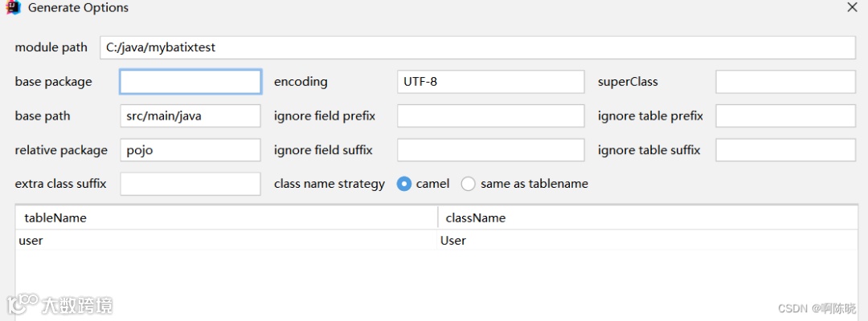Focus the base package text field

pos(190,82)
